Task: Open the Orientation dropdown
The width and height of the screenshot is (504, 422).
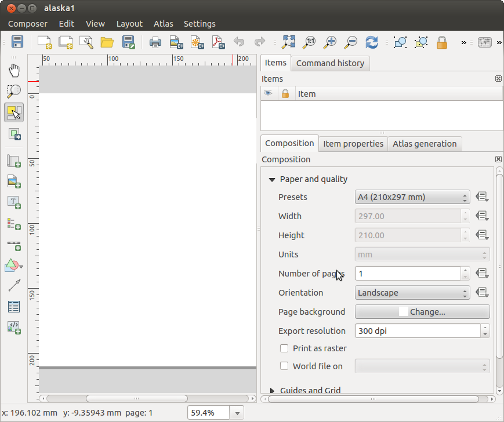Action: (412, 293)
